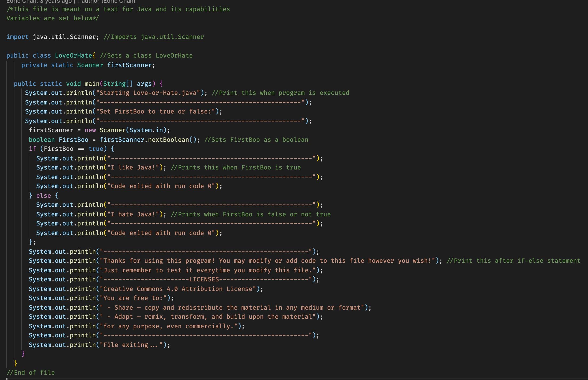The width and height of the screenshot is (588, 380).
Task: Click 'nextBoolean' method call
Action: (168, 140)
